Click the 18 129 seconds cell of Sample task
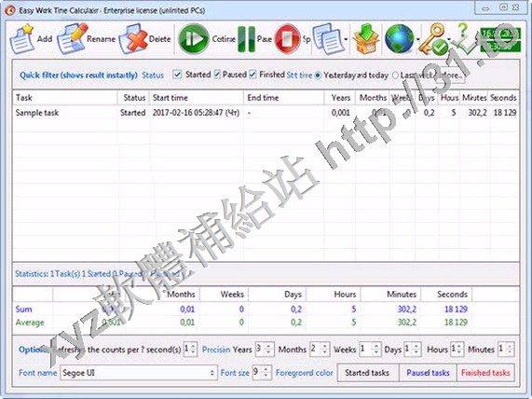Screen dimensions: 532x399 pyautogui.click(x=505, y=113)
